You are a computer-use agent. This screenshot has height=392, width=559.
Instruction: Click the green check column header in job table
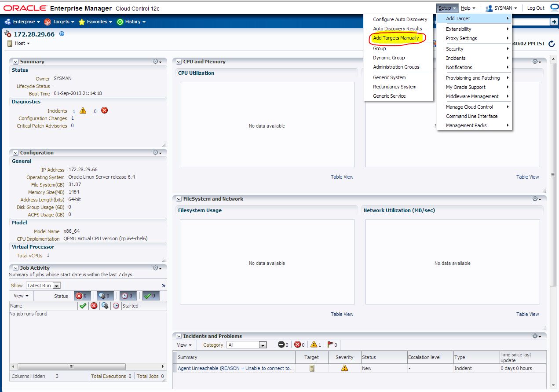[x=82, y=306]
